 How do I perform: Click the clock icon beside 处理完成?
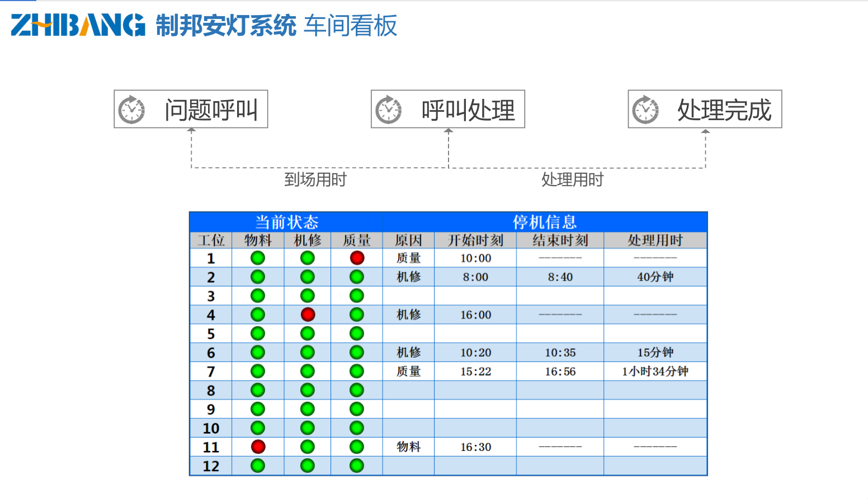[645, 110]
